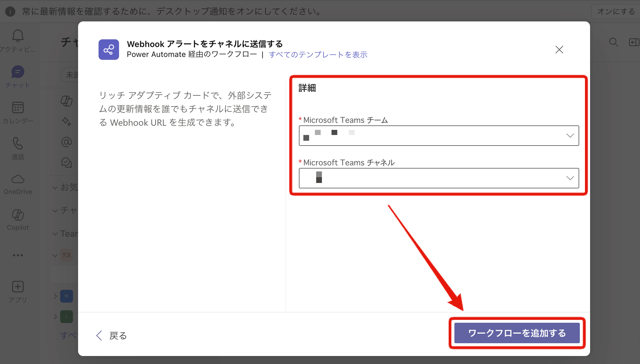The width and height of the screenshot is (640, 364).
Task: Click the search magnifier icon
Action: click(613, 42)
